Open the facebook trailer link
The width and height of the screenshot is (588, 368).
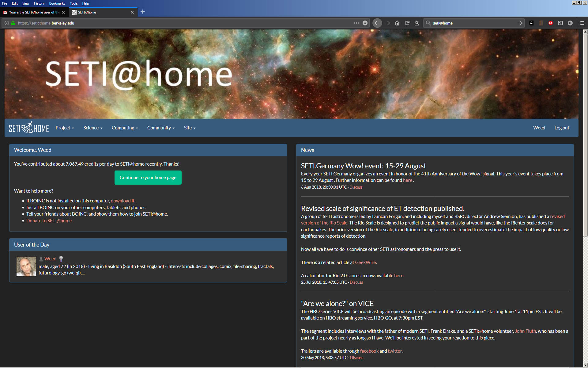point(369,351)
